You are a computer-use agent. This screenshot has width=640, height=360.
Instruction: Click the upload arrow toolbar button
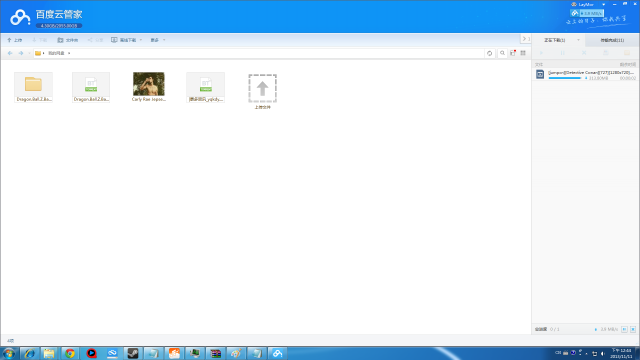(15, 40)
